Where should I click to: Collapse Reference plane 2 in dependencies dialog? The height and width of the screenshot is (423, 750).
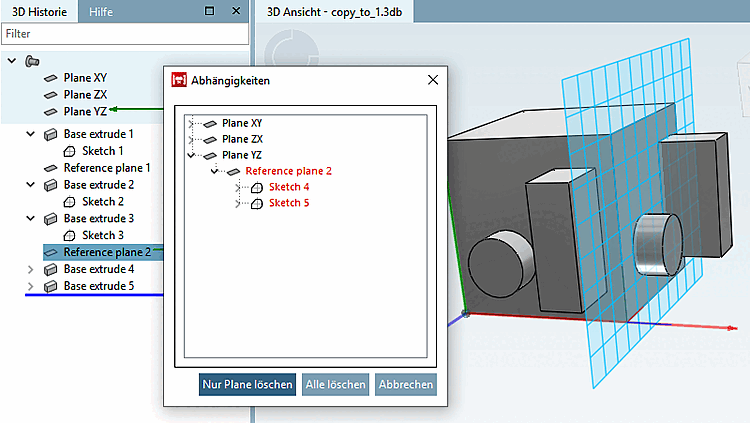(214, 171)
